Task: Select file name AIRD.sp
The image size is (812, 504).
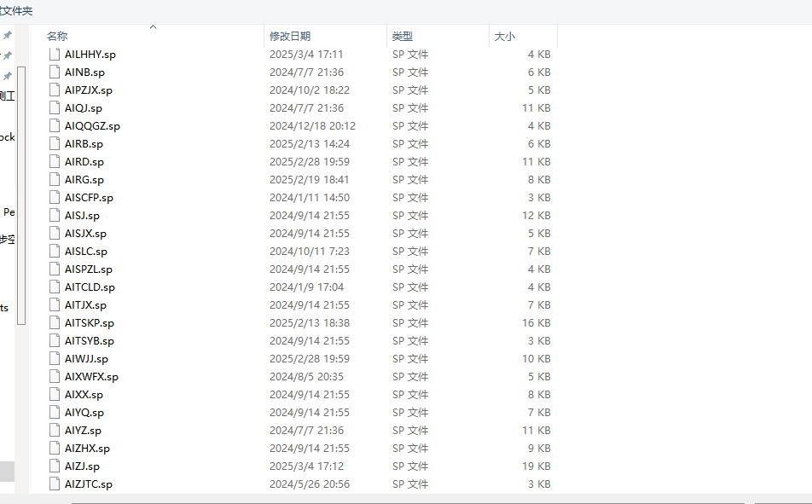Action: click(84, 162)
